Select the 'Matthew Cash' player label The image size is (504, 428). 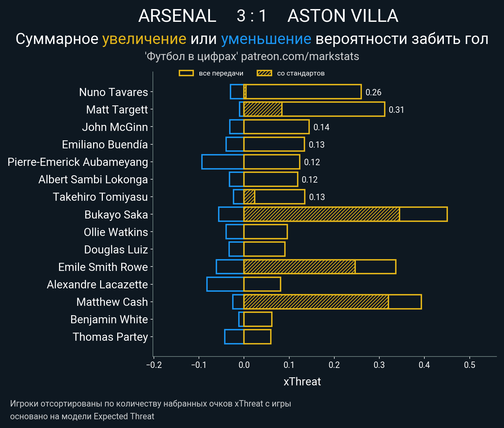(112, 302)
